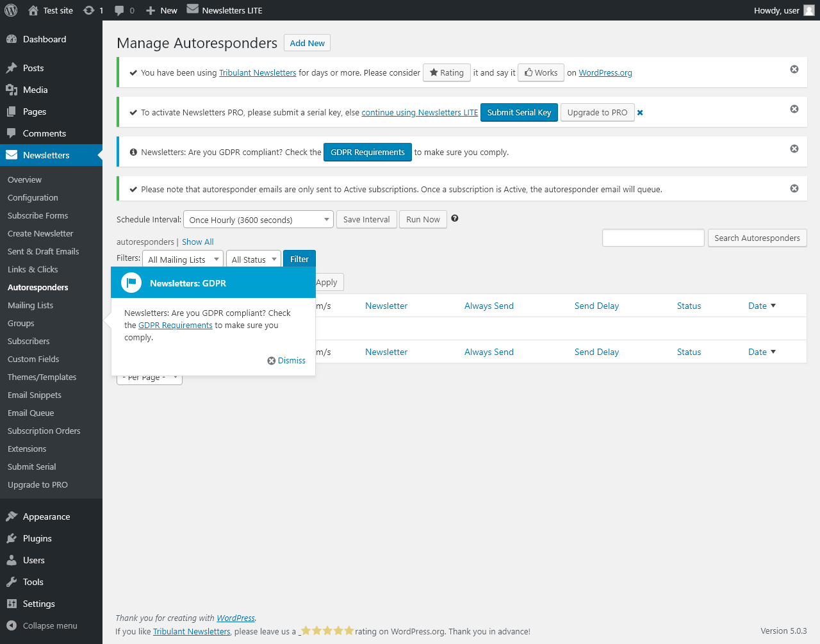Viewport: 820px width, 644px height.
Task: Expand the Schedule Interval dropdown
Action: (258, 220)
